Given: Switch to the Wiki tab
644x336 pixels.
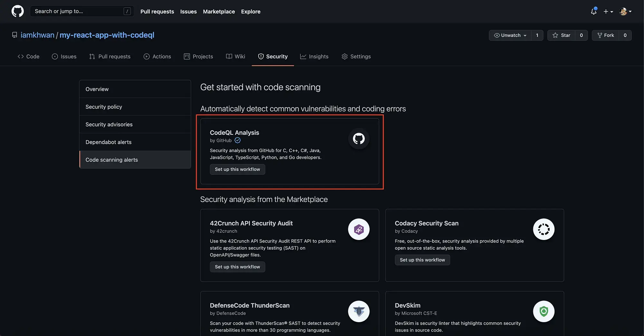Looking at the screenshot, I should click(236, 56).
